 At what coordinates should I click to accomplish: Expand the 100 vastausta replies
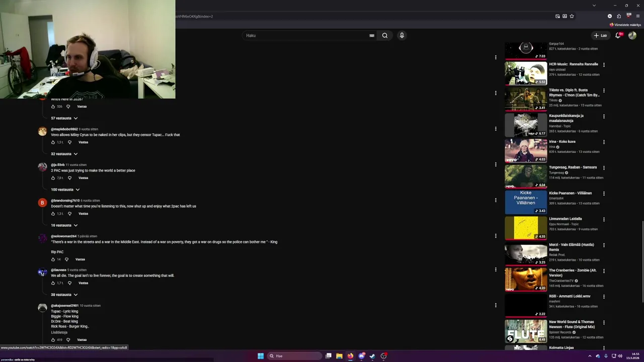(x=65, y=190)
